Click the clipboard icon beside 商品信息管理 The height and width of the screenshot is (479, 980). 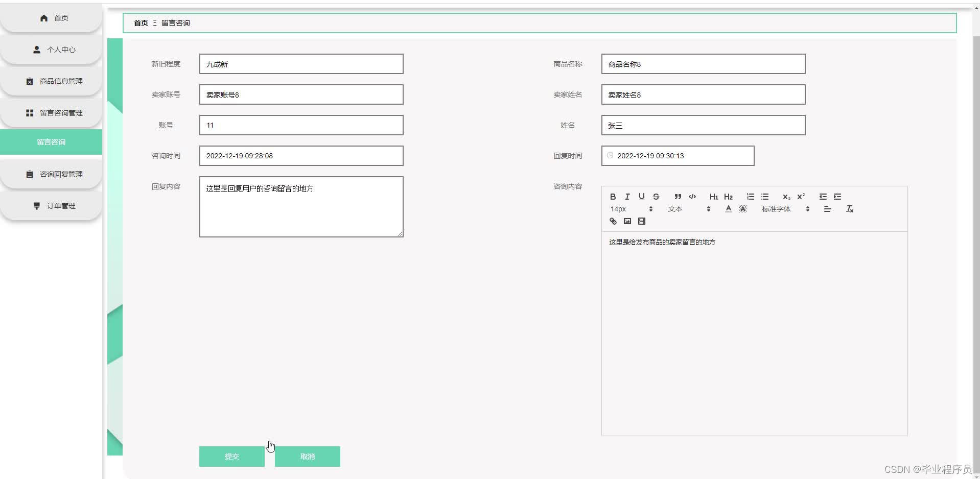[30, 81]
